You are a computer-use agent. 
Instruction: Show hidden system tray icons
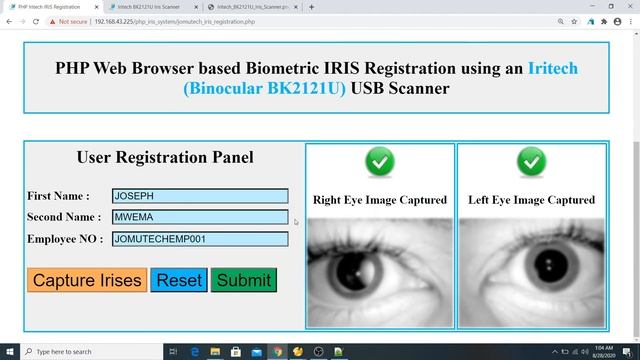pyautogui.click(x=555, y=351)
